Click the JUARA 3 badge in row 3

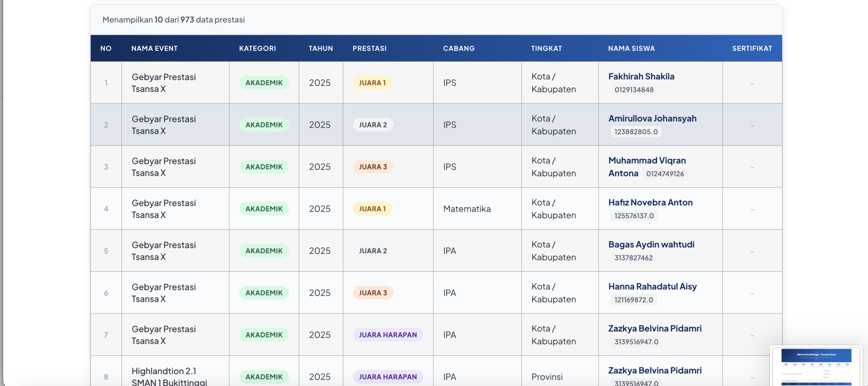[x=373, y=167]
